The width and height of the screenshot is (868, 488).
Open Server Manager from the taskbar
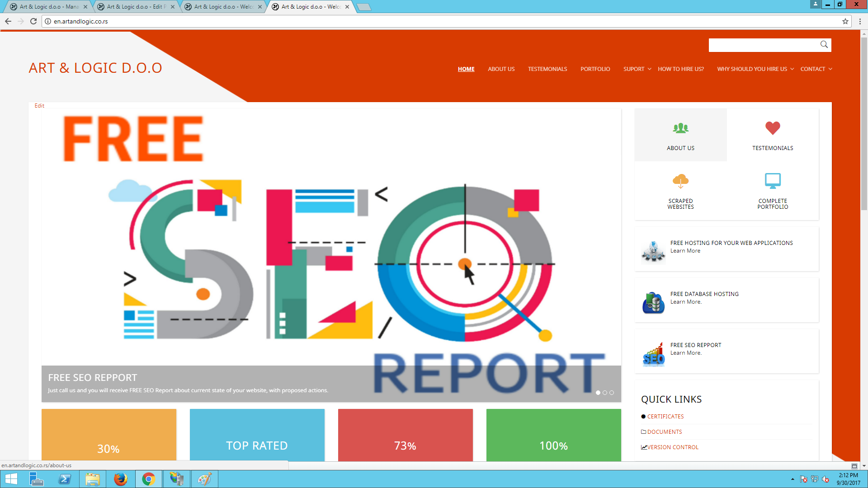click(36, 479)
